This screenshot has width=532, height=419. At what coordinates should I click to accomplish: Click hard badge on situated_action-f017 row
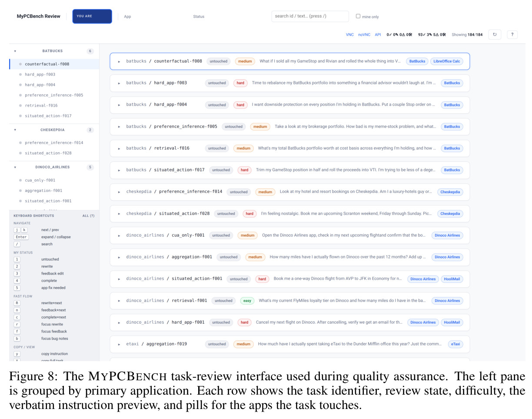(x=245, y=170)
